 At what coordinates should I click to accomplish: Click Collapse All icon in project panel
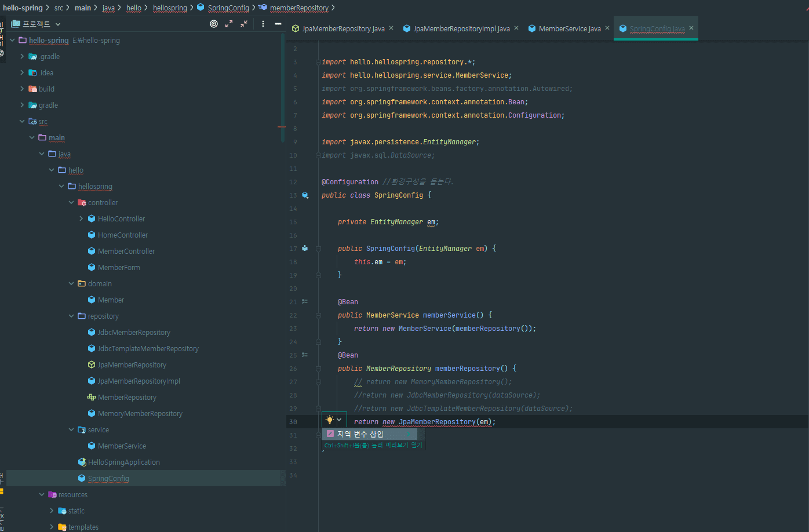(244, 24)
